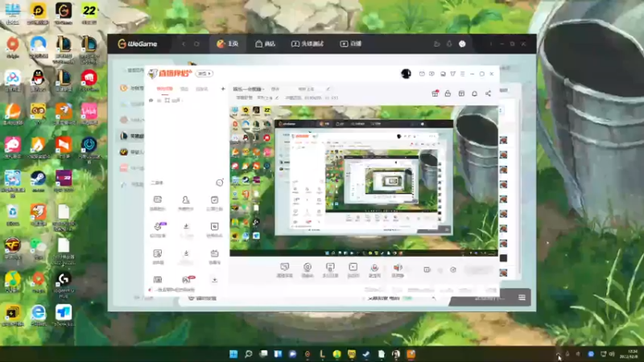The height and width of the screenshot is (362, 644).
Task: Click phone screen mirroring icon below preview
Action: click(330, 269)
